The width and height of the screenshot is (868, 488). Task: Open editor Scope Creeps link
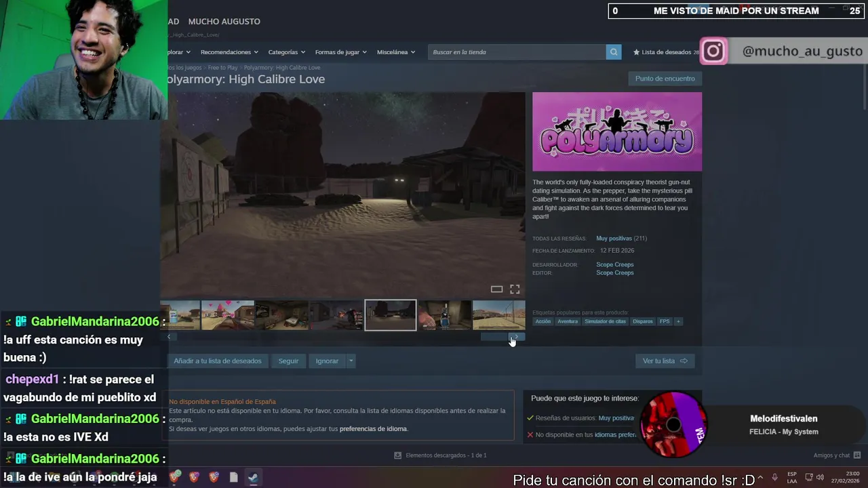614,273
